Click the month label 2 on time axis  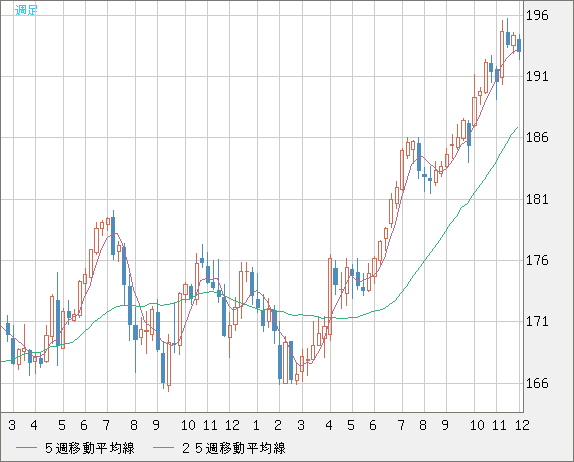(x=278, y=425)
